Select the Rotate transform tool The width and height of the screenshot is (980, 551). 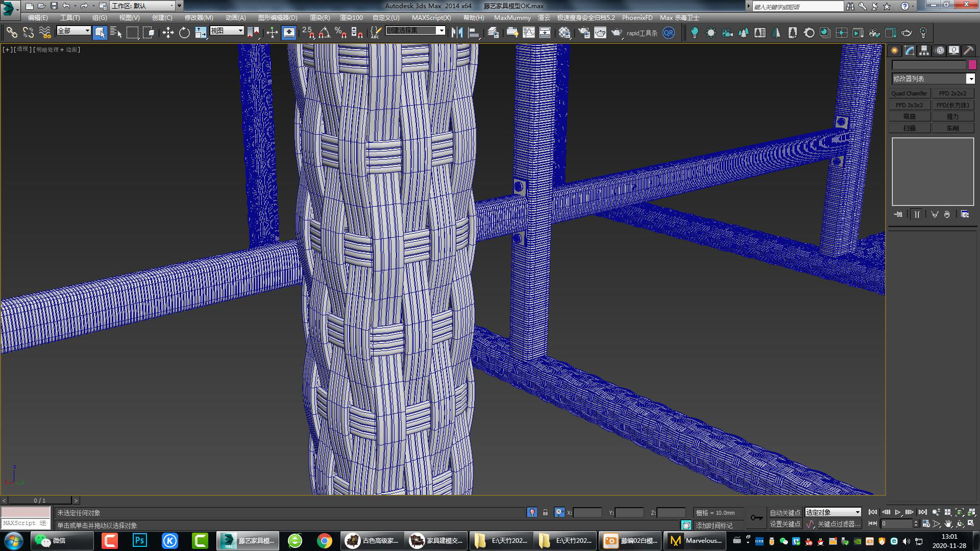pos(184,33)
